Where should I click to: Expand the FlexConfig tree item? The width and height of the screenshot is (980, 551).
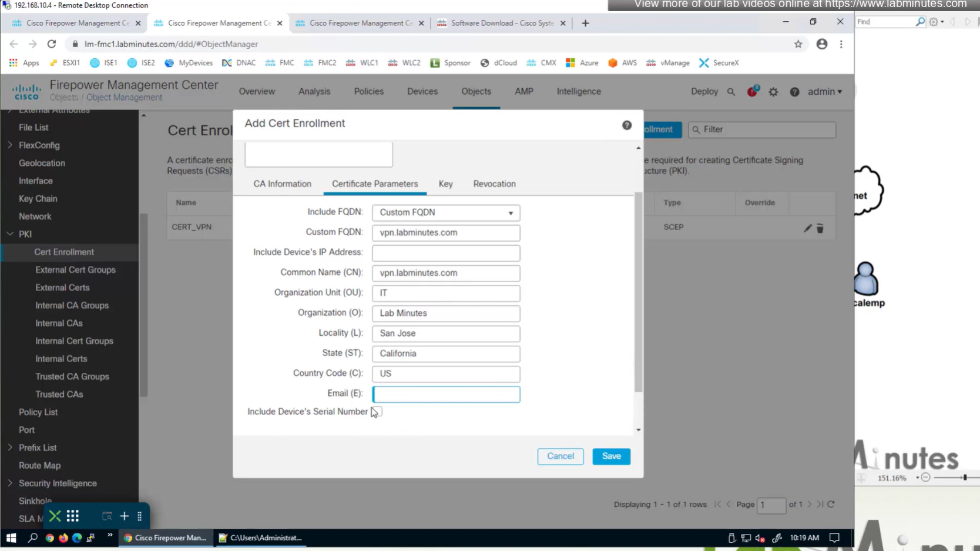tap(10, 145)
